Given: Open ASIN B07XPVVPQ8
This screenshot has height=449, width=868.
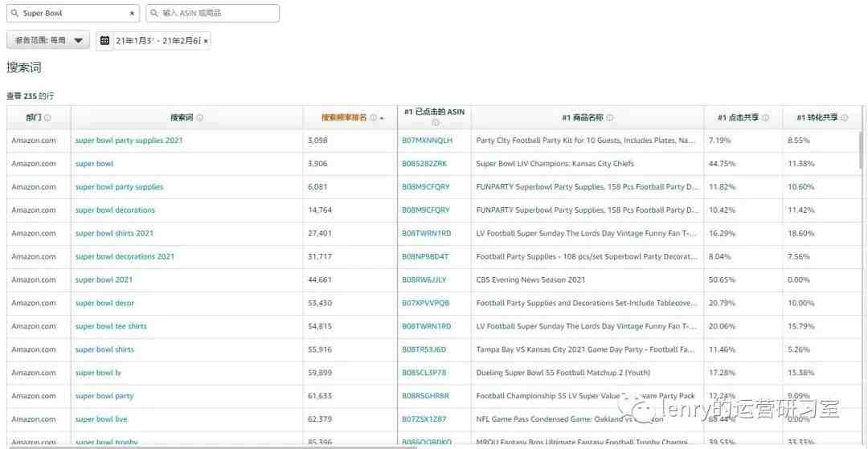Looking at the screenshot, I should click(426, 303).
